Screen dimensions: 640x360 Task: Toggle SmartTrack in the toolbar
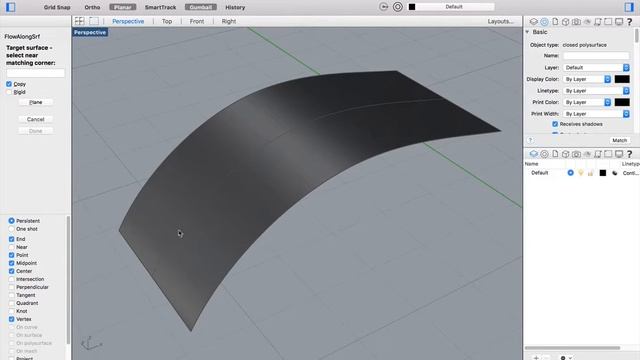(160, 7)
